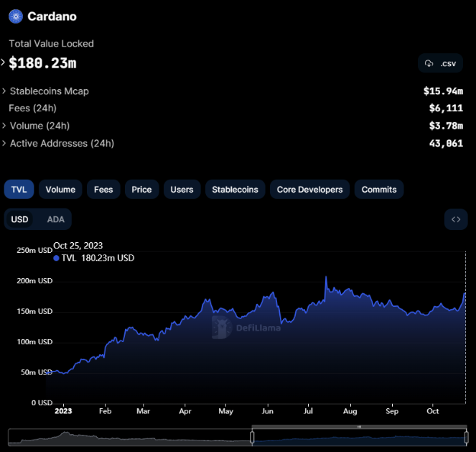Download data with the .csv button
This screenshot has height=452, width=476.
[440, 63]
